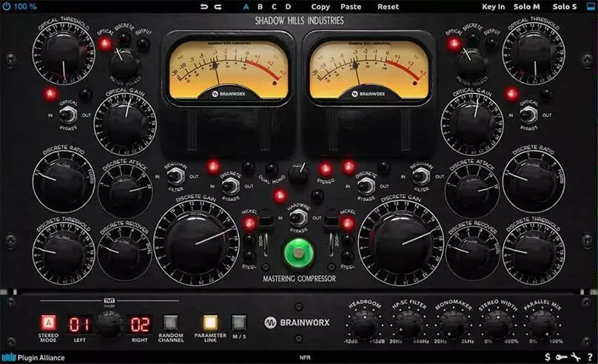Click the right Discrete Threshold knob
The height and width of the screenshot is (364, 598).
click(x=534, y=253)
